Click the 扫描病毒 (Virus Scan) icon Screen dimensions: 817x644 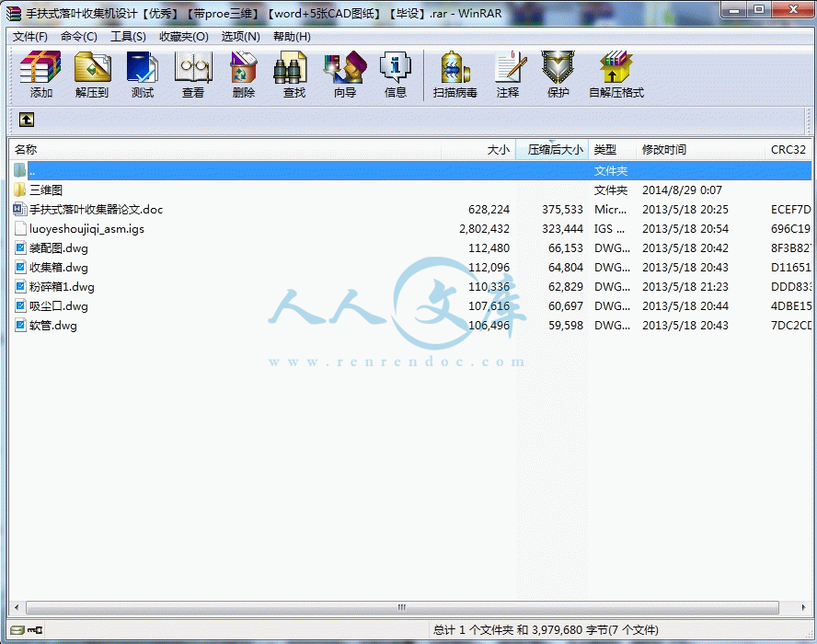click(455, 67)
